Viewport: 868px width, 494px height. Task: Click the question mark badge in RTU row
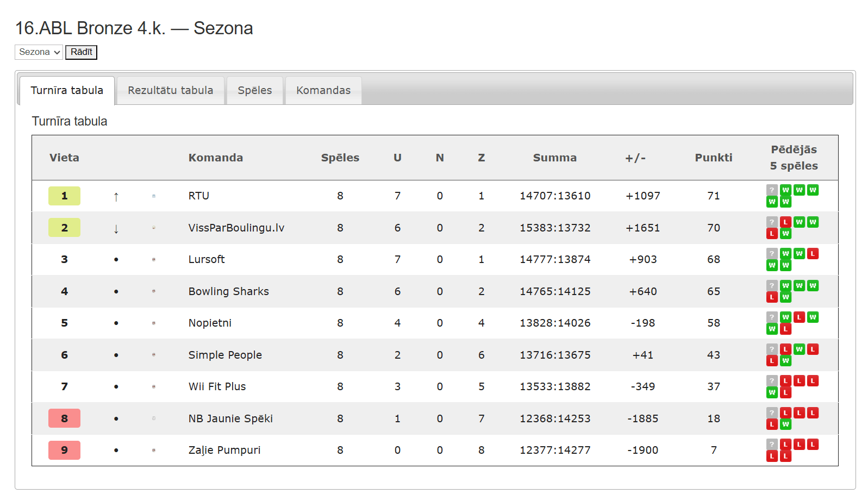[772, 190]
